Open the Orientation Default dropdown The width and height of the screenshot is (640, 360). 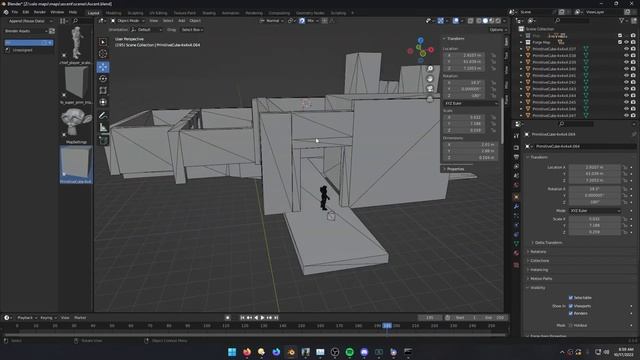click(x=146, y=30)
